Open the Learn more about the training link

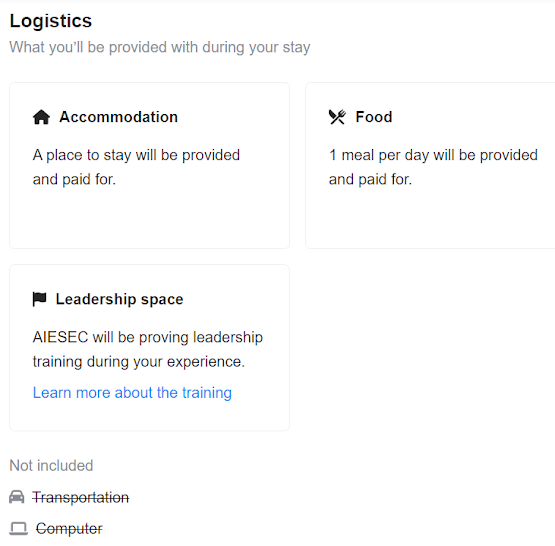tap(132, 393)
